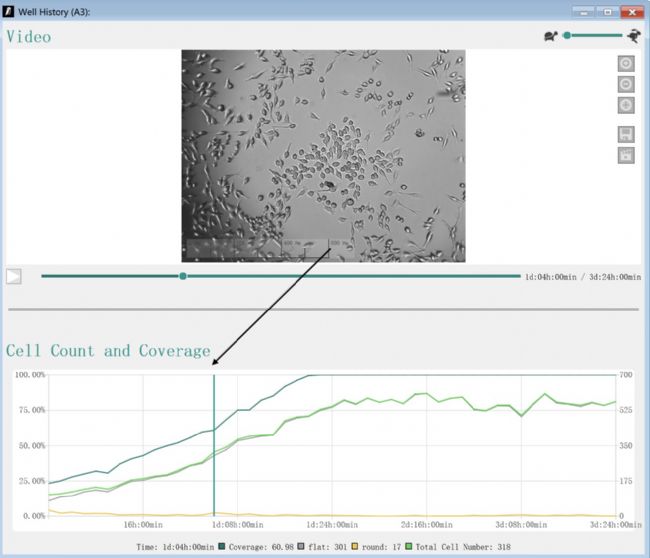Export the video with clapperboard save icon

[x=626, y=155]
